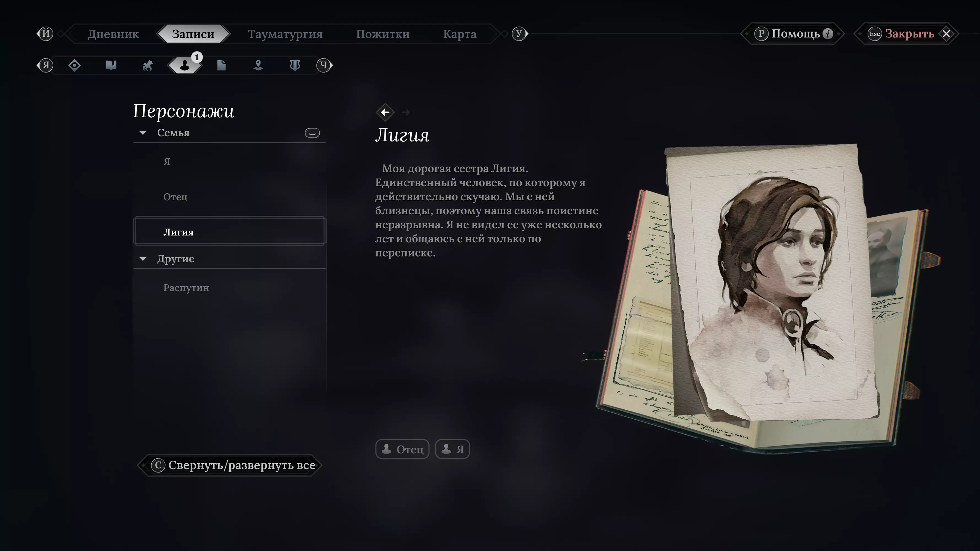Open the documents page icon category

[221, 65]
